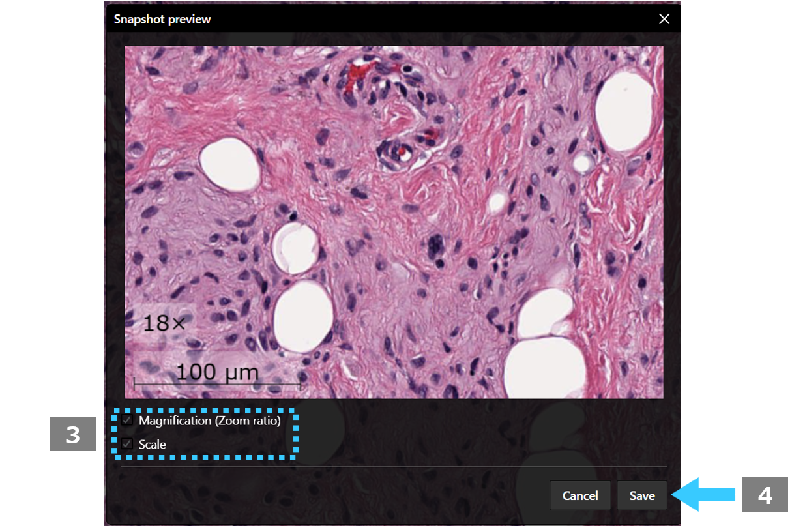Click the 18× magnification overlay on image

point(164,323)
